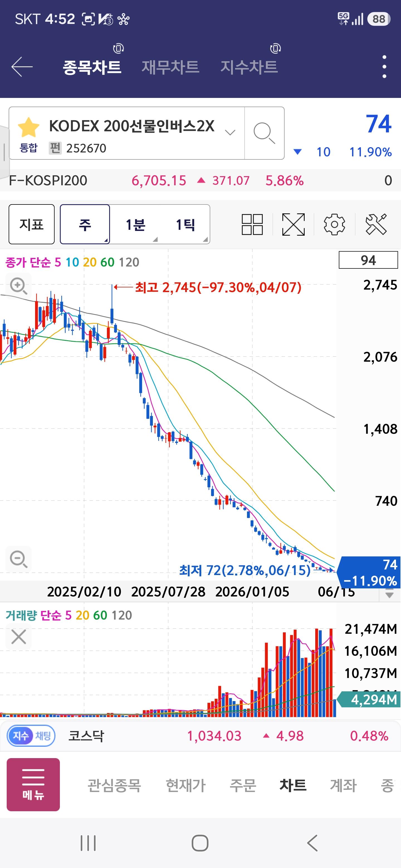401x868 pixels.
Task: Expand the stock selector dropdown chevron
Action: pos(230,132)
